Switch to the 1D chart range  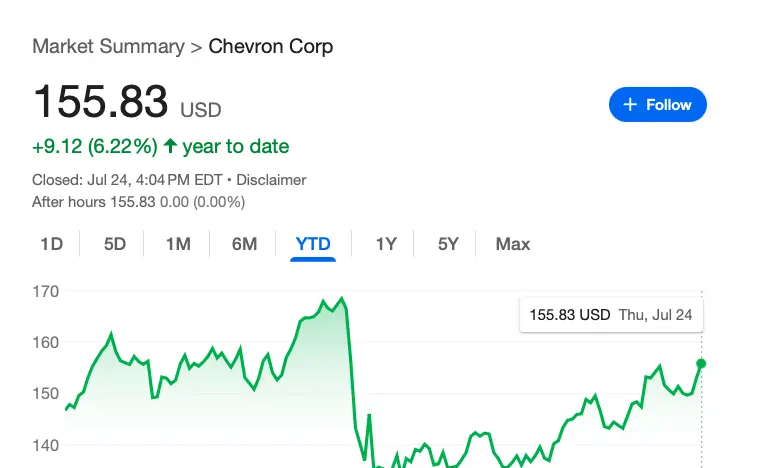click(51, 244)
